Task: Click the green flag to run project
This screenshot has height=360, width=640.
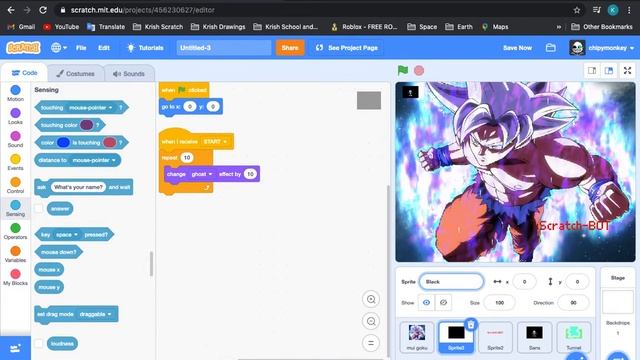Action: pyautogui.click(x=403, y=70)
